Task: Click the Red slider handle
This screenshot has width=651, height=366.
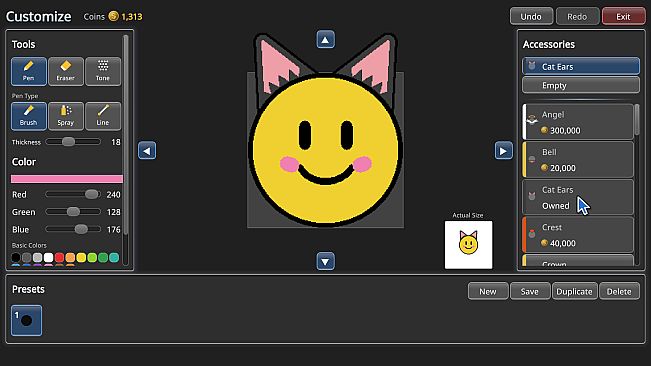Action: tap(92, 194)
